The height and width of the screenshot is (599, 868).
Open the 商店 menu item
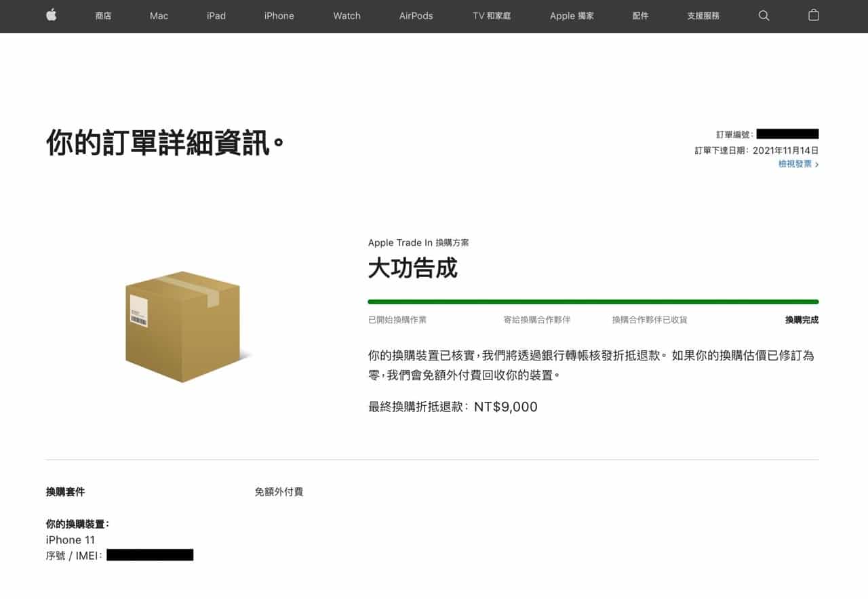click(104, 16)
